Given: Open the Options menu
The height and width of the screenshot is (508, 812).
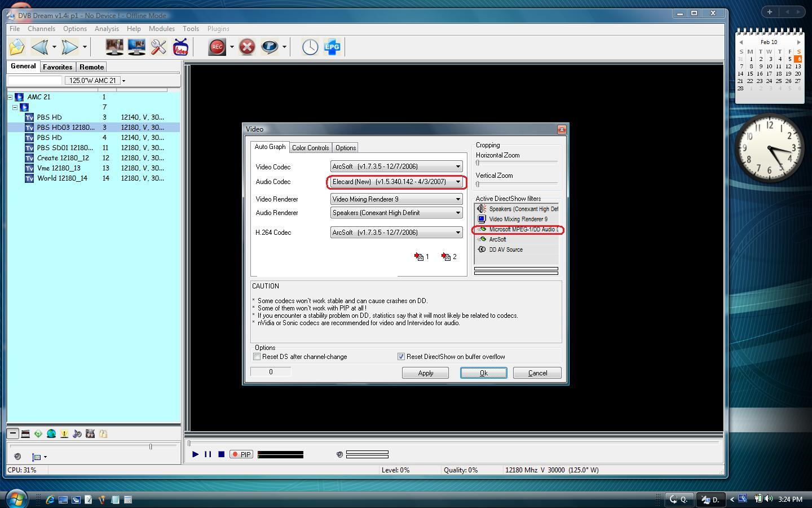Looking at the screenshot, I should (75, 29).
